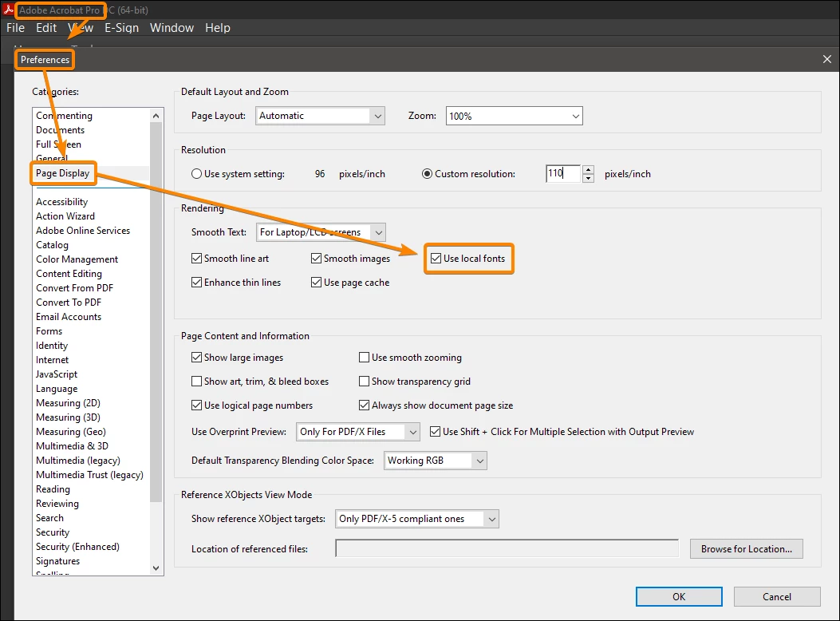Select Page Display category
Screen dimensions: 840x621
coord(63,173)
